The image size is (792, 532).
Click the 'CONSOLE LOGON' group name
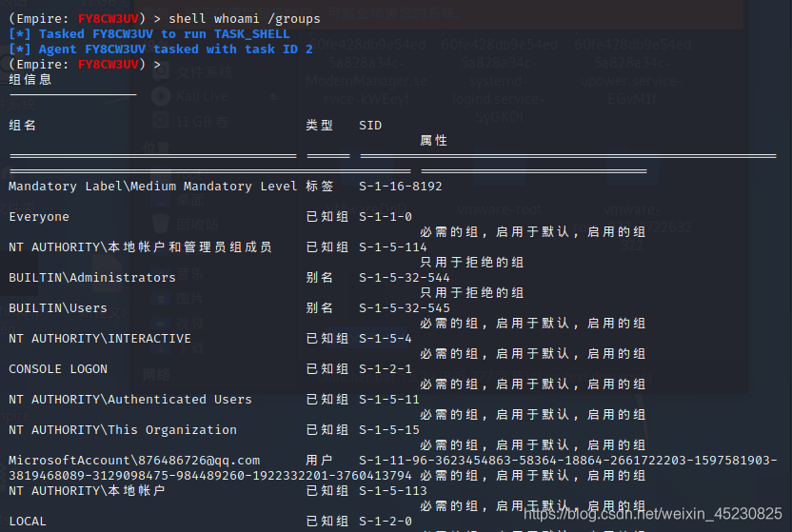click(x=58, y=369)
